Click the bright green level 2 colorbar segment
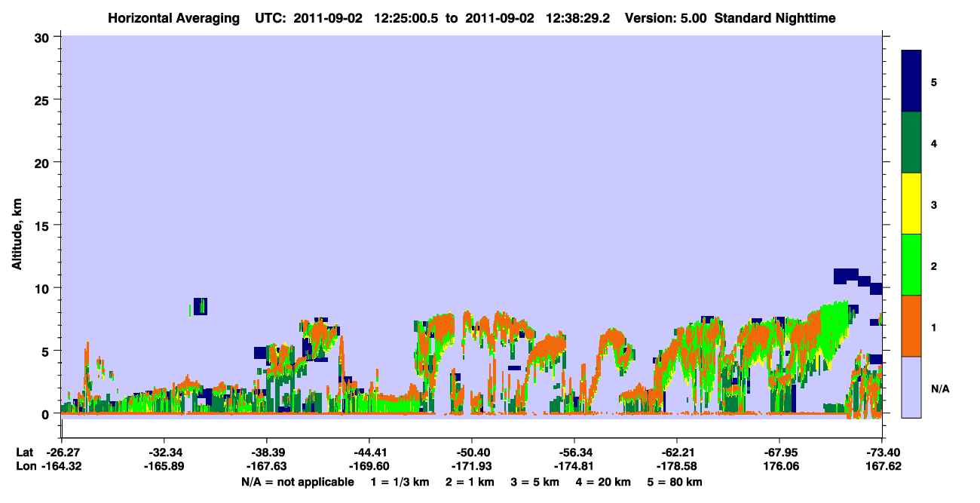The width and height of the screenshot is (980, 503). coord(911,265)
